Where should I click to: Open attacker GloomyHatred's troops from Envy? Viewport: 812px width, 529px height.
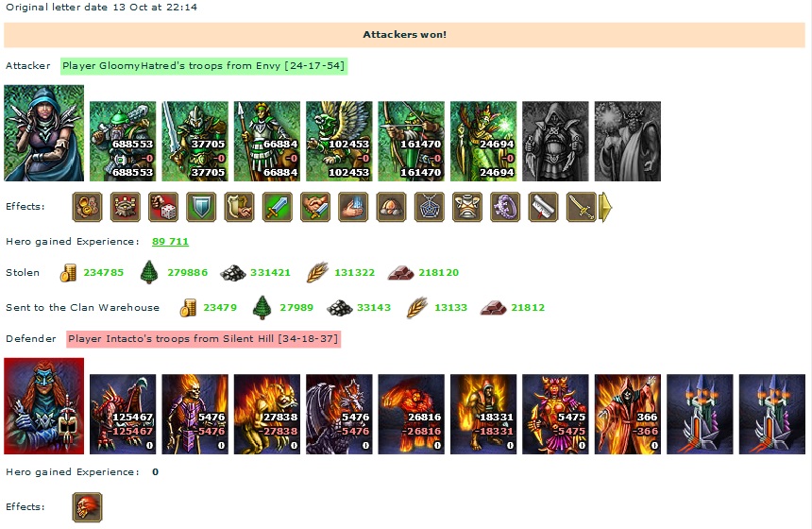[204, 66]
